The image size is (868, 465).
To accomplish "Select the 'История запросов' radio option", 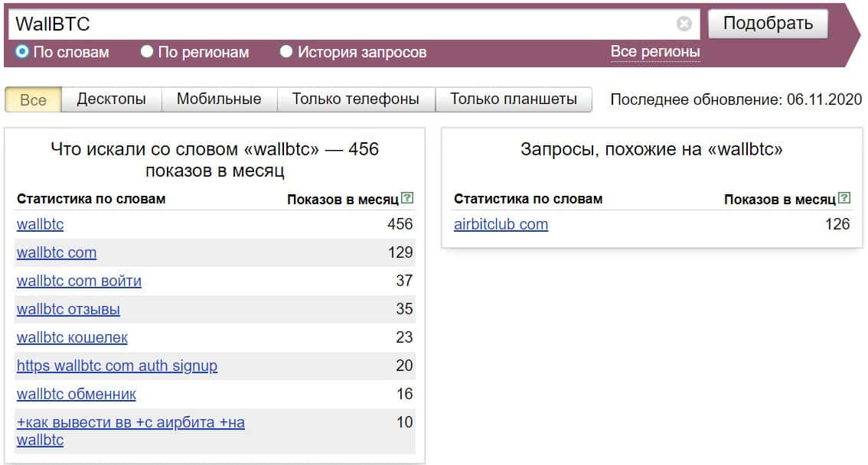I will (286, 52).
